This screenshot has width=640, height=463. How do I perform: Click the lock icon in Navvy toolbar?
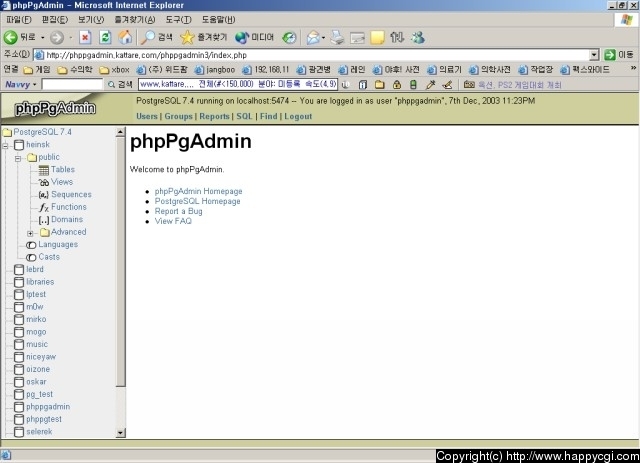pyautogui.click(x=396, y=85)
